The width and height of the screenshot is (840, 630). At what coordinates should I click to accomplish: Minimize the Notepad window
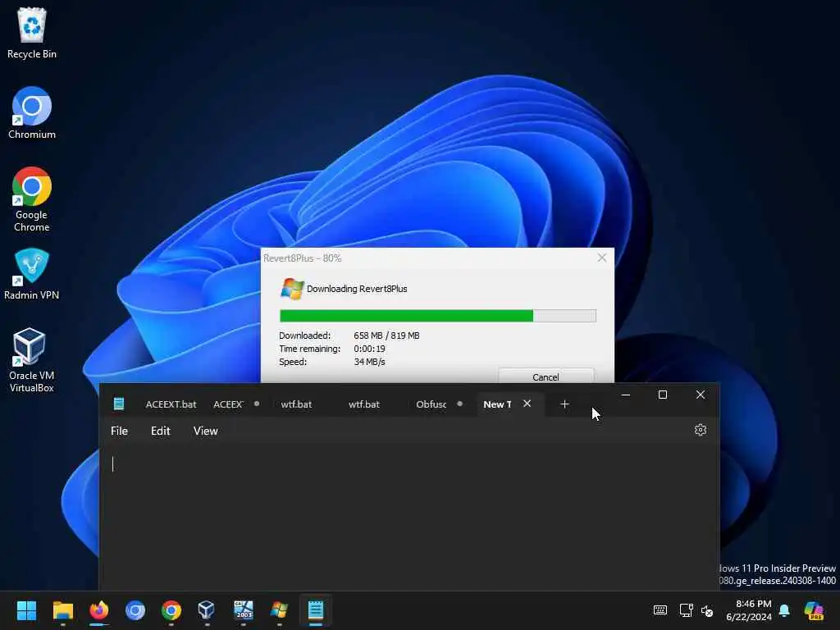coord(626,395)
